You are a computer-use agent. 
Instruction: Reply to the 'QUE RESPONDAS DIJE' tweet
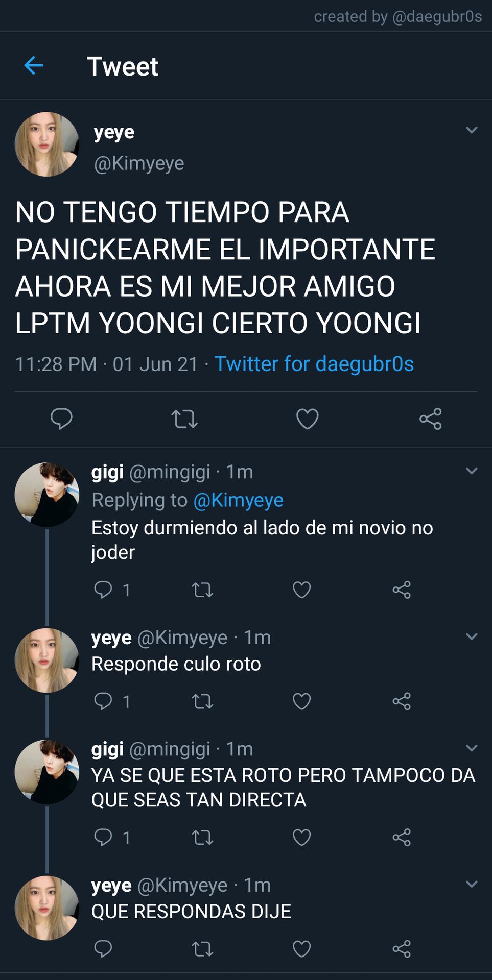tap(103, 948)
